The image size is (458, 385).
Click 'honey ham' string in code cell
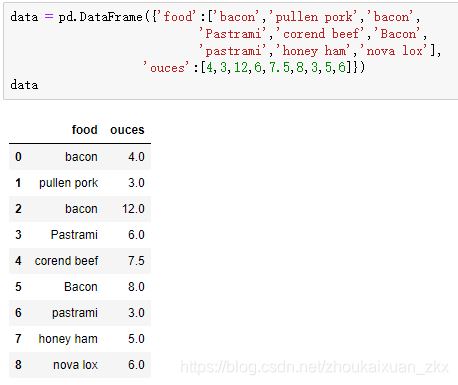click(x=313, y=51)
